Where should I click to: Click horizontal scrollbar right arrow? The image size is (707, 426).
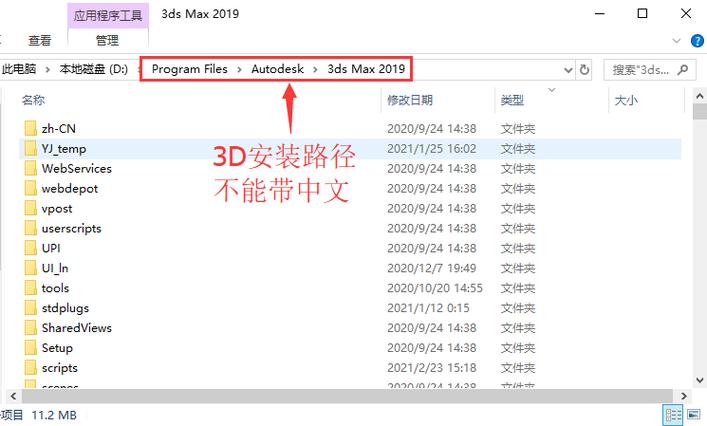click(x=684, y=396)
